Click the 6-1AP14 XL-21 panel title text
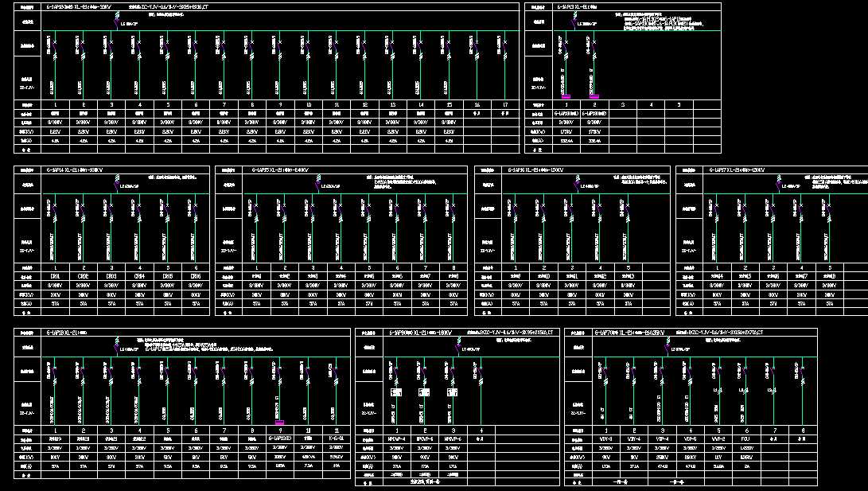Image resolution: width=868 pixels, height=491 pixels. coord(75,170)
